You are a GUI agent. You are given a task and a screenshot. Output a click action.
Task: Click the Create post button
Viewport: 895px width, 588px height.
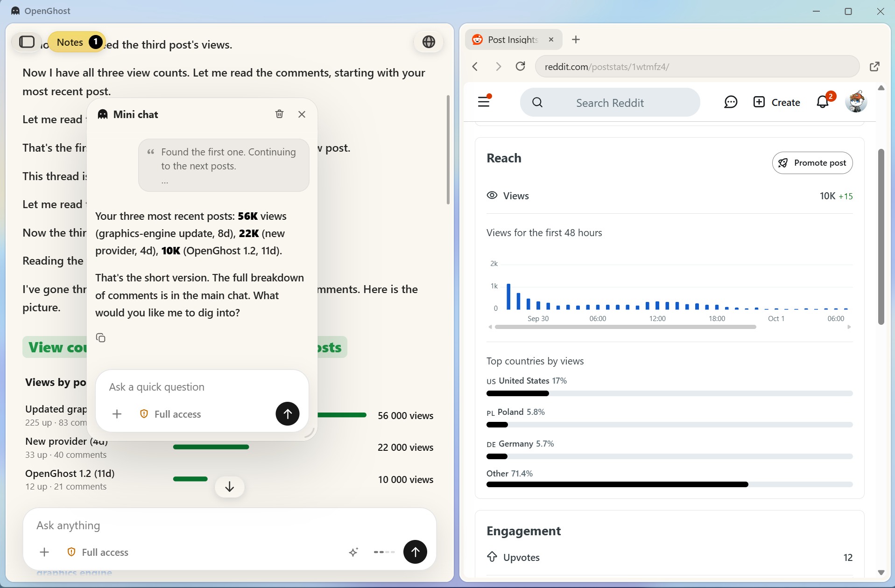(776, 102)
